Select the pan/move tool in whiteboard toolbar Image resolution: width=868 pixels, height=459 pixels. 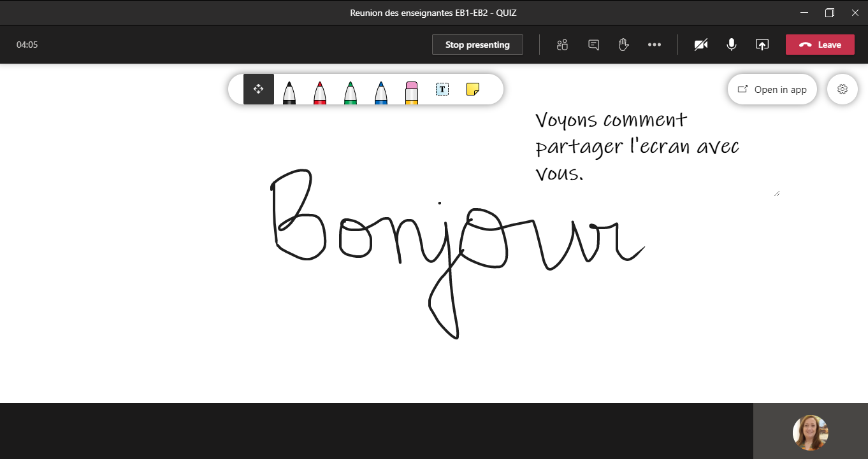tap(259, 89)
